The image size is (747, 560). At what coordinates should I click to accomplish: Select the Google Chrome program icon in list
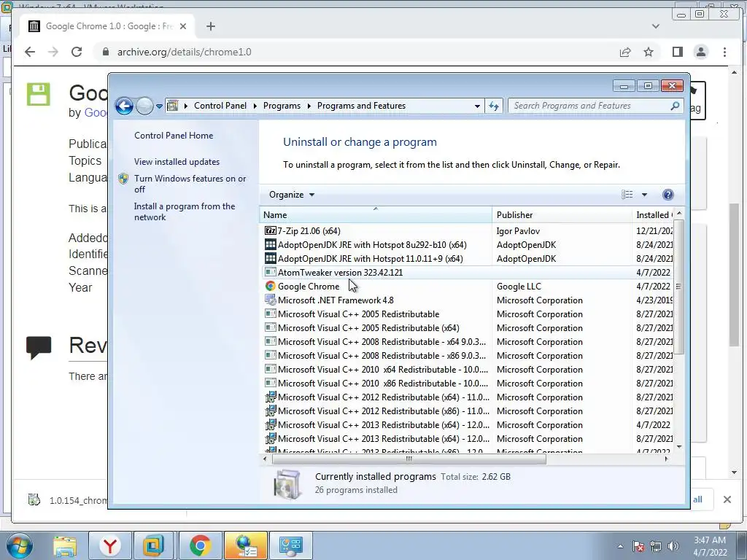click(x=270, y=286)
